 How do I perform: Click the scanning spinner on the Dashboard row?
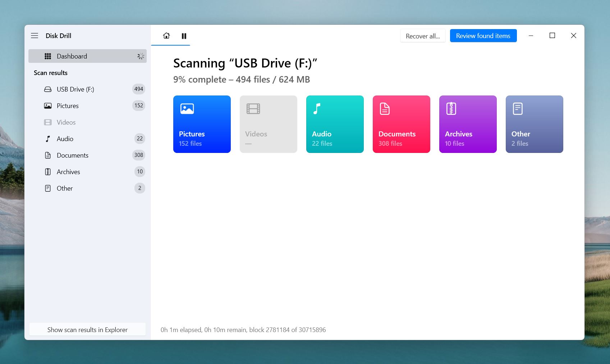tap(141, 56)
